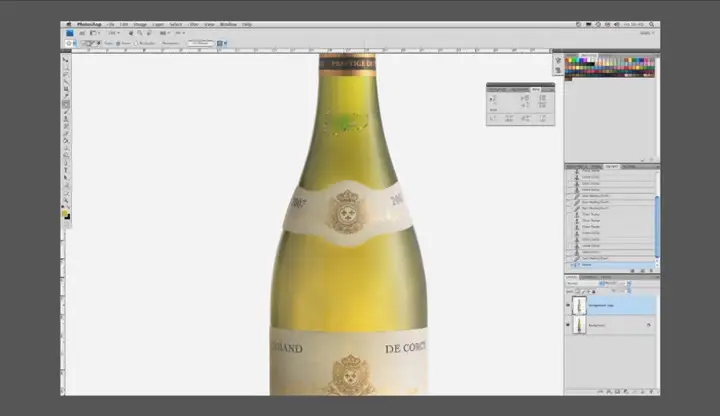720x416 pixels.
Task: Hide the Background layer
Action: coord(568,325)
